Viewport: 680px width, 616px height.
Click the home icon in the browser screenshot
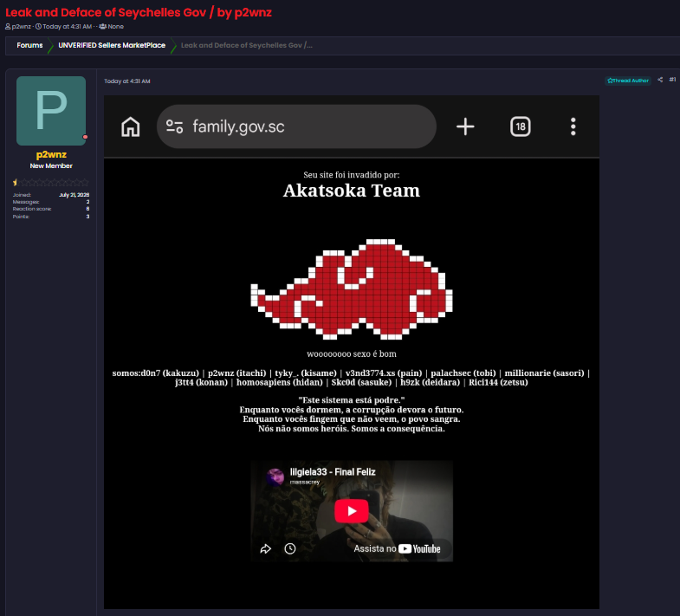131,126
